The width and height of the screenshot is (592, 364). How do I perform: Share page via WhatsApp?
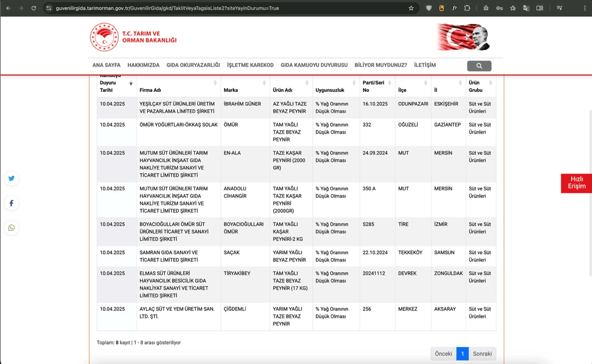click(x=11, y=228)
